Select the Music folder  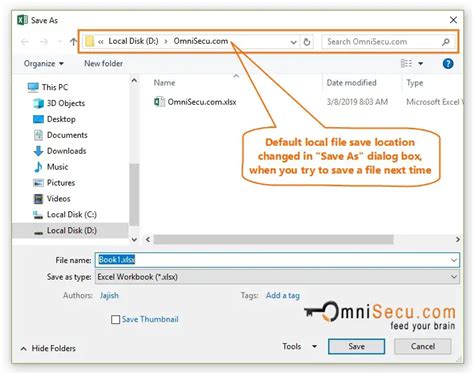point(57,167)
